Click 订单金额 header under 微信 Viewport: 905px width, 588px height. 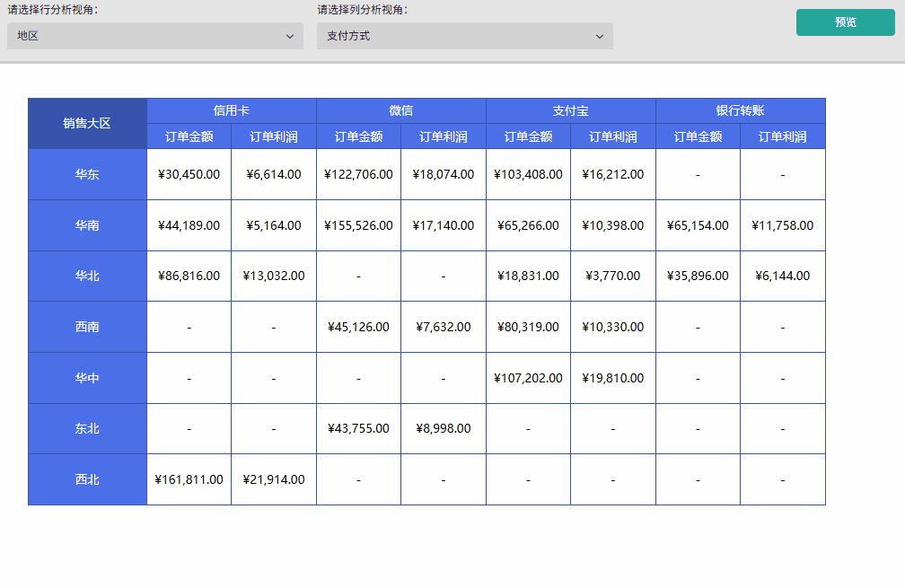click(358, 136)
